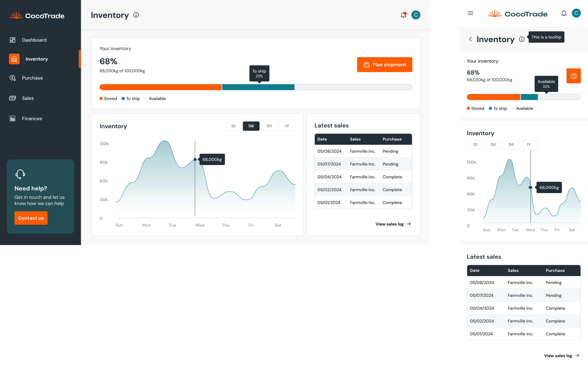The height and width of the screenshot is (368, 588).
Task: Click the Sales column header in mobile table
Action: click(513, 270)
